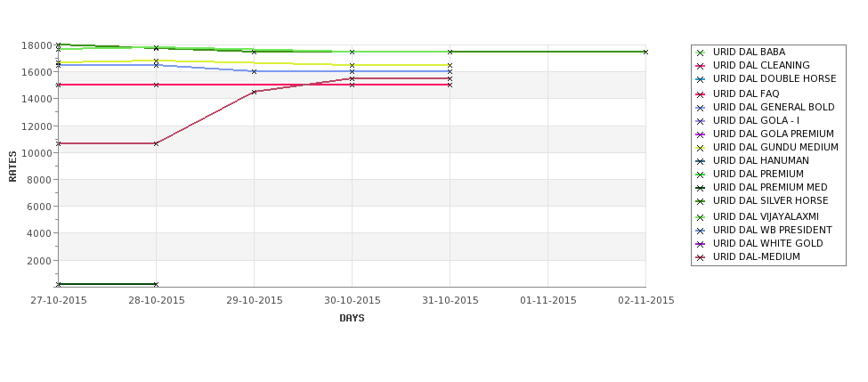Click the data point at 02-11-2015
This screenshot has height=382, width=868.
click(645, 52)
